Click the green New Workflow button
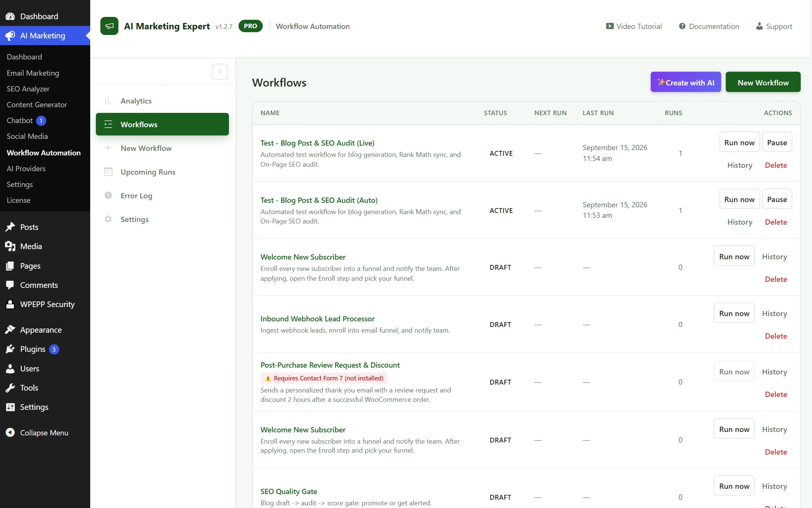 pyautogui.click(x=763, y=82)
